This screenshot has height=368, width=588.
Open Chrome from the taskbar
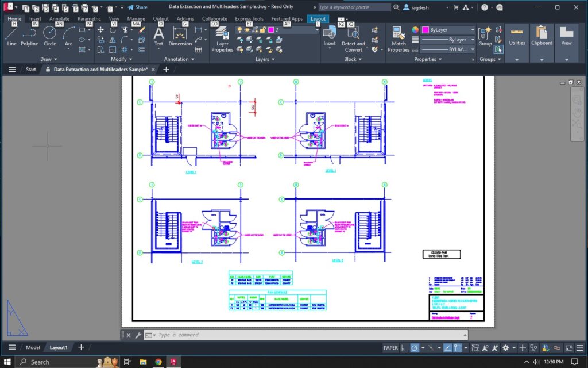(x=158, y=362)
